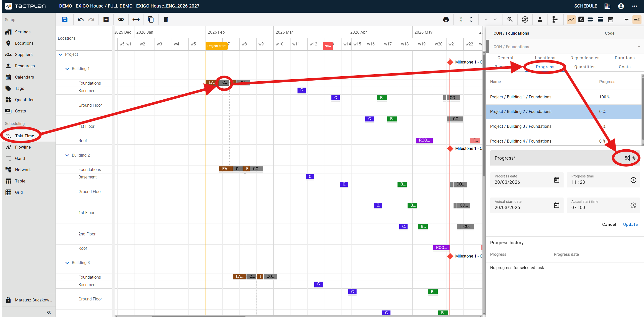Screen dimensions: 644x317
Task: Click the double-headed horizontal arrow toolbar icon
Action: pos(136,20)
